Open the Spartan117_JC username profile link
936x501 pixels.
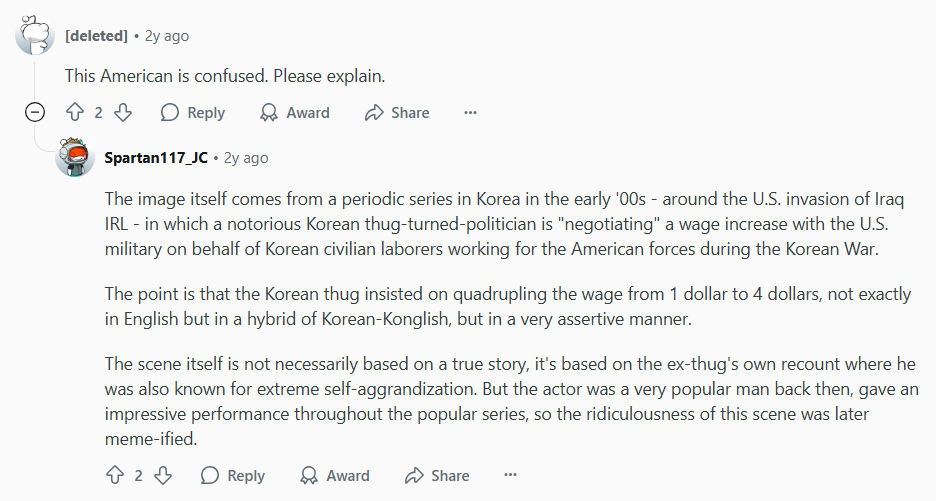click(156, 158)
